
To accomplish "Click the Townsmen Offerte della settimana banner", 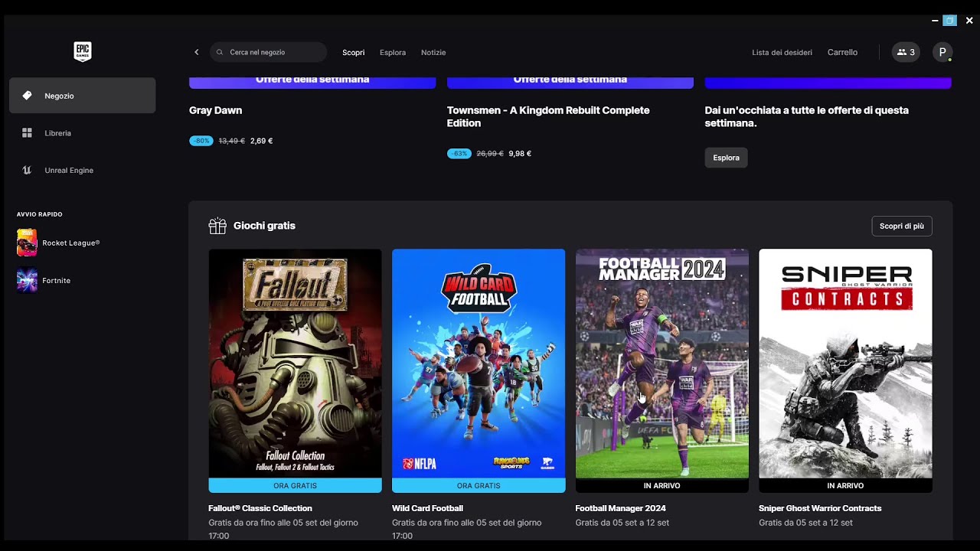I will pos(570,81).
